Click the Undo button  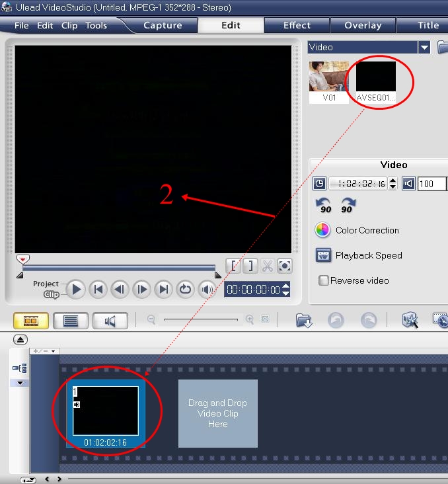click(x=336, y=321)
